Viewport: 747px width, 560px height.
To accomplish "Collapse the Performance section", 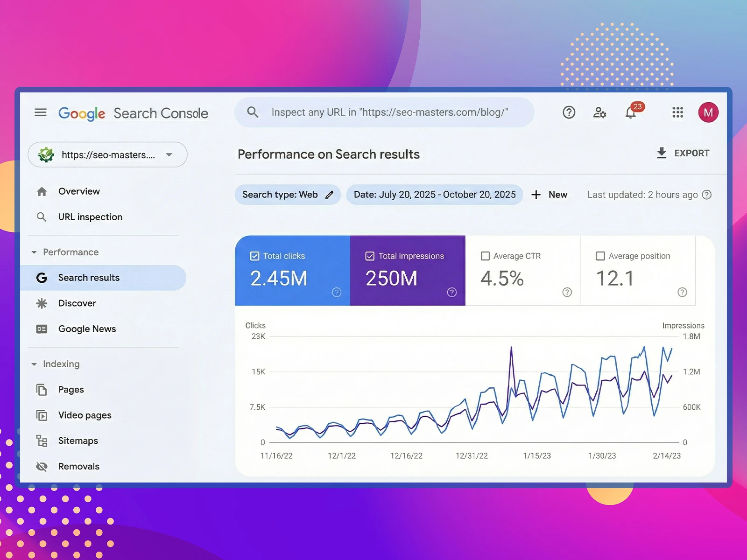I will 34,252.
